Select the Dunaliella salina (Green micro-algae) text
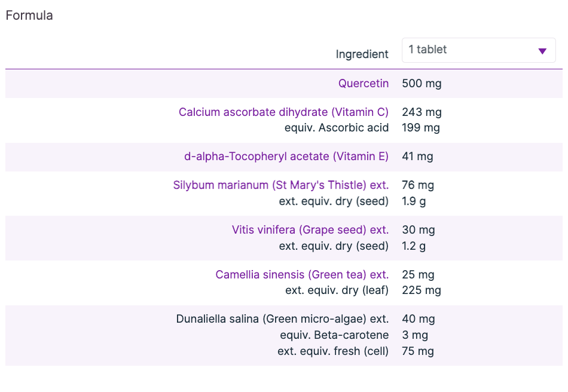 (x=282, y=319)
